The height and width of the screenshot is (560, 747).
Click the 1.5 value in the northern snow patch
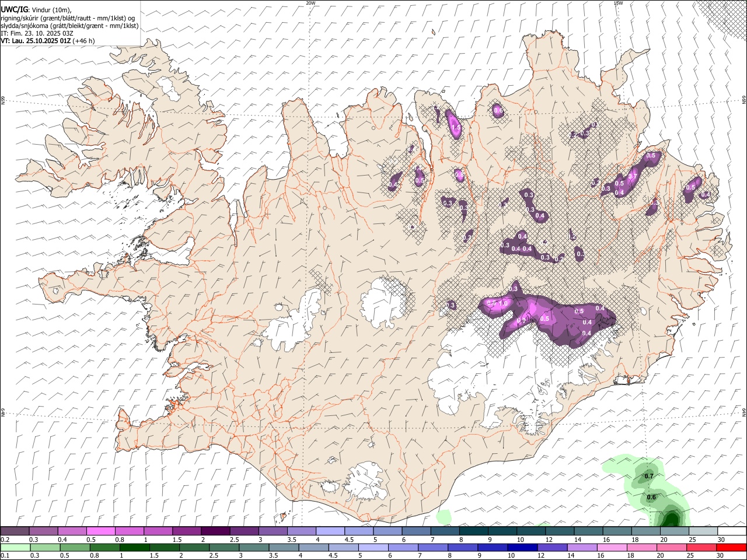[456, 128]
